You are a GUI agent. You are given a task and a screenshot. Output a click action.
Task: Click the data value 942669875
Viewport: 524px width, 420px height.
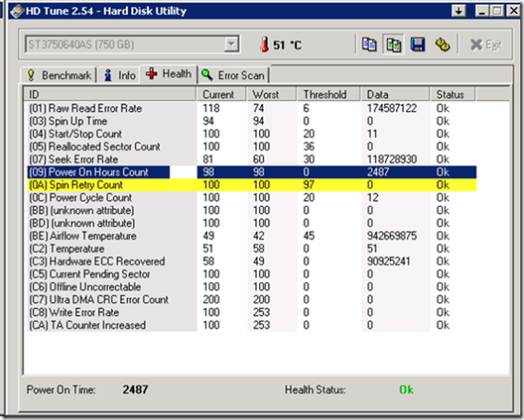[x=392, y=236]
